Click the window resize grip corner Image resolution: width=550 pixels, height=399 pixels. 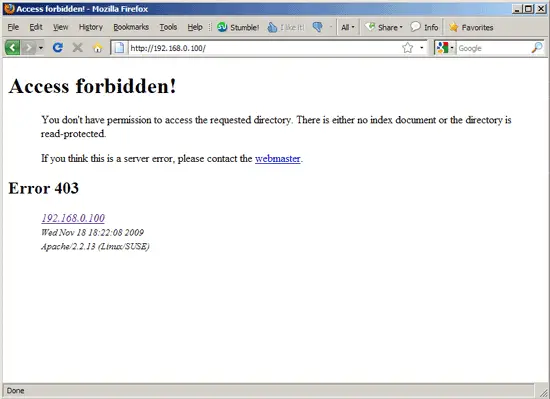point(544,393)
